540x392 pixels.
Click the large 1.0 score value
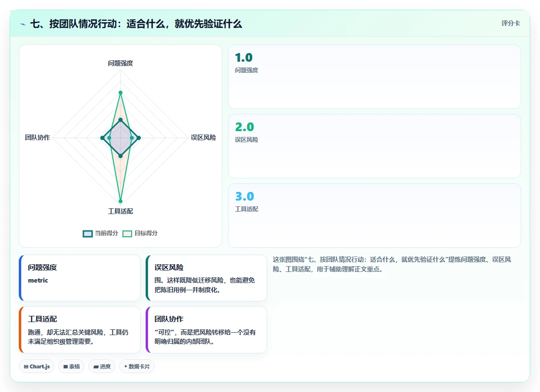point(244,57)
